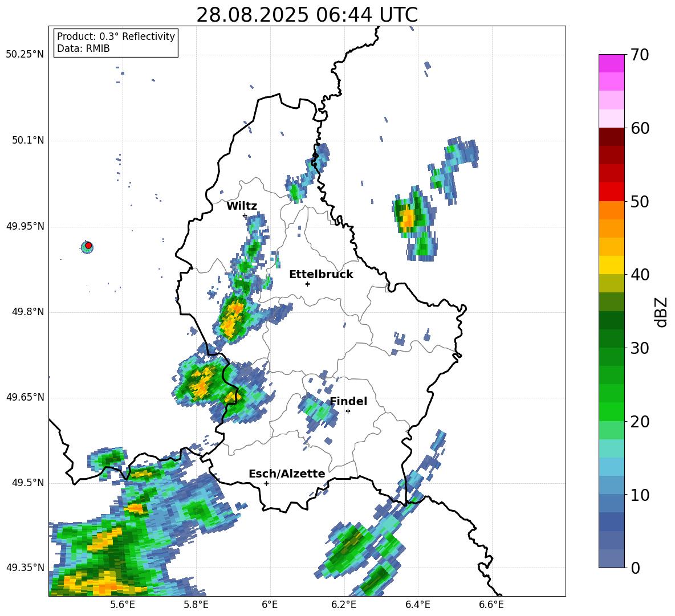Click the 30 value on the colorbar

pyautogui.click(x=640, y=348)
